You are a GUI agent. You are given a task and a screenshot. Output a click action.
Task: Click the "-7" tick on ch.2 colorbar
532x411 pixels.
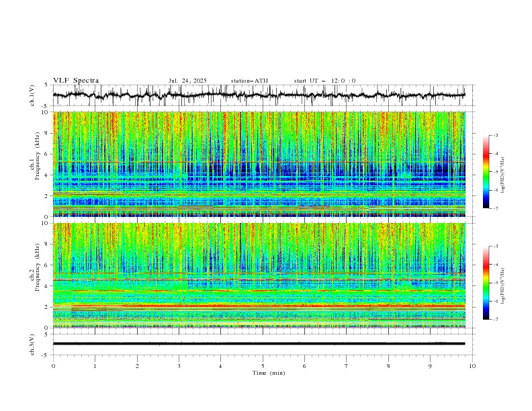(496, 320)
